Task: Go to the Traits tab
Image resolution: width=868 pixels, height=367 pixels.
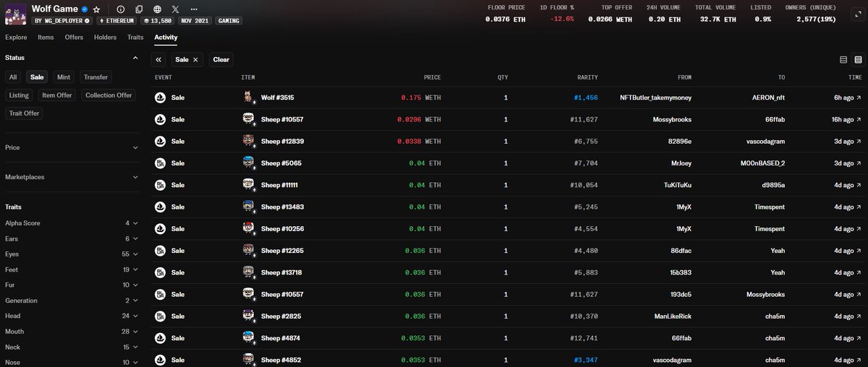Action: point(135,37)
